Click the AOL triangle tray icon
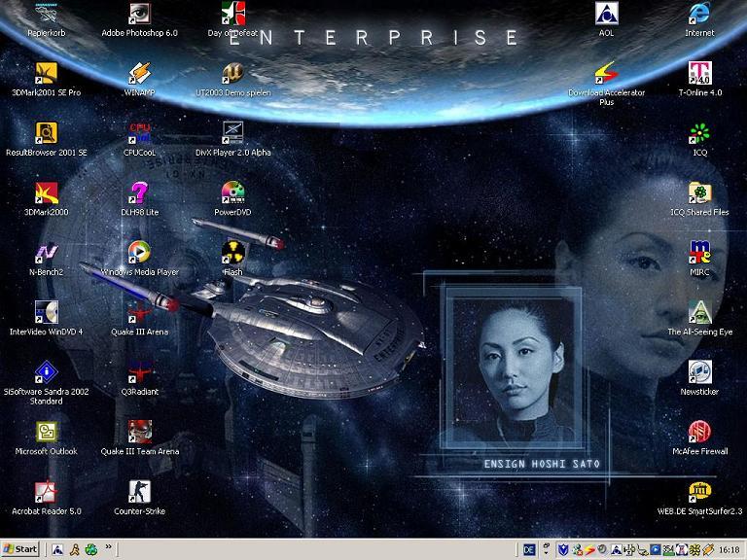The image size is (747, 560). (x=616, y=550)
